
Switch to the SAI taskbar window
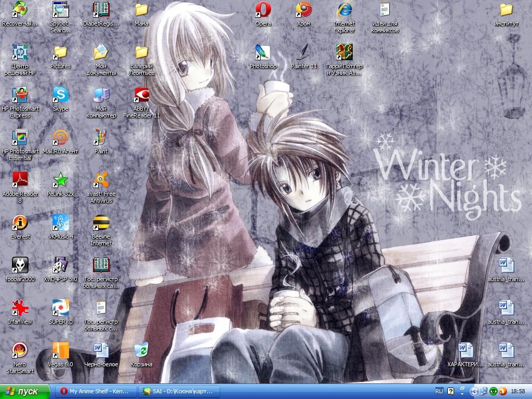[179, 392]
